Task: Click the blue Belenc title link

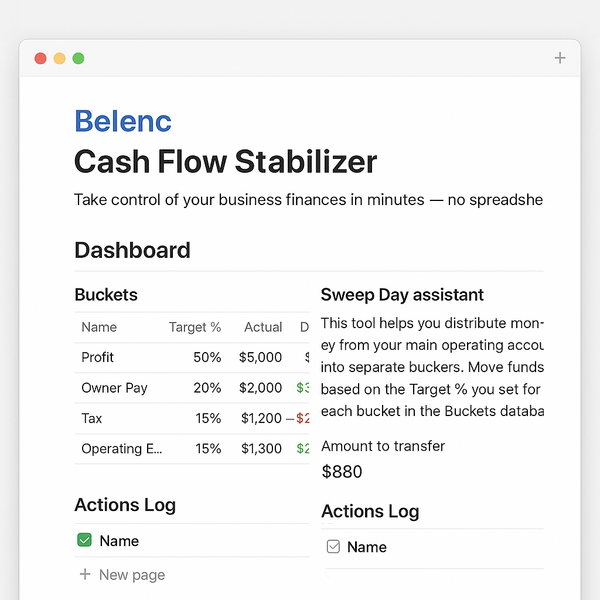Action: tap(123, 122)
